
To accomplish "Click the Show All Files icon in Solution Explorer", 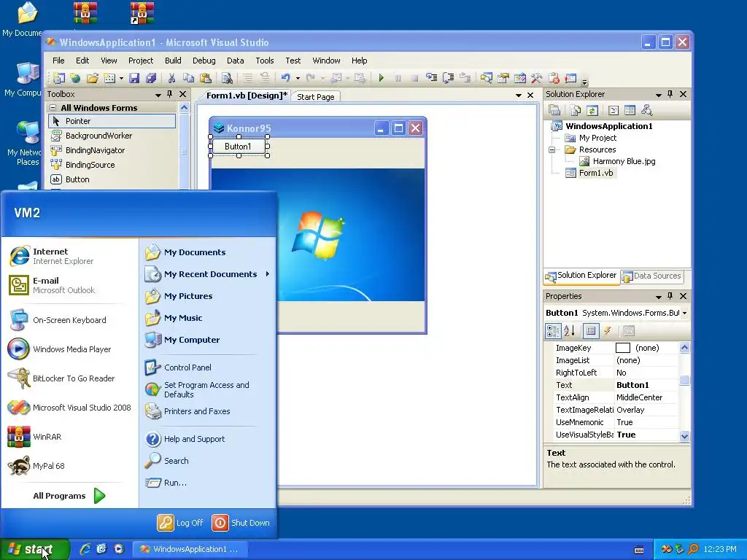I will (x=576, y=111).
